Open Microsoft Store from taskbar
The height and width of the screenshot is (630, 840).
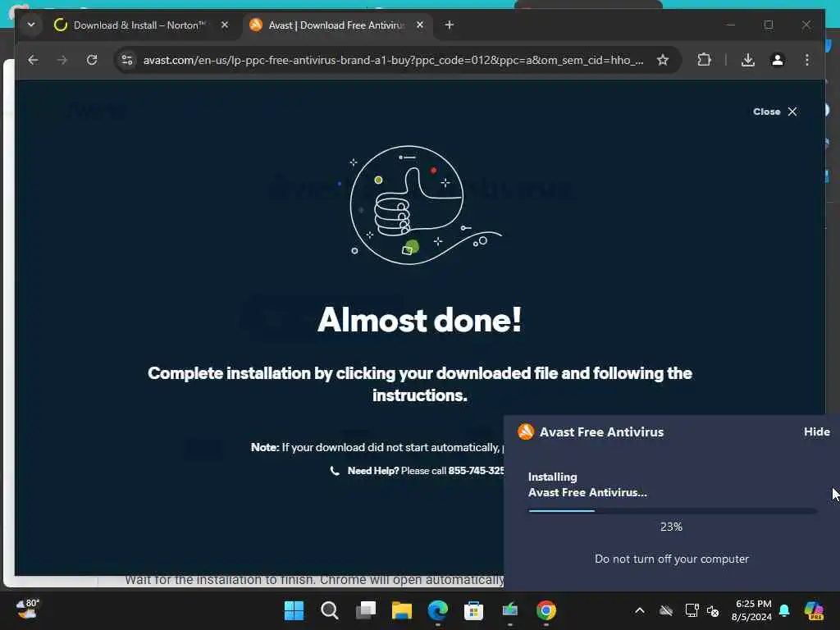point(473,610)
